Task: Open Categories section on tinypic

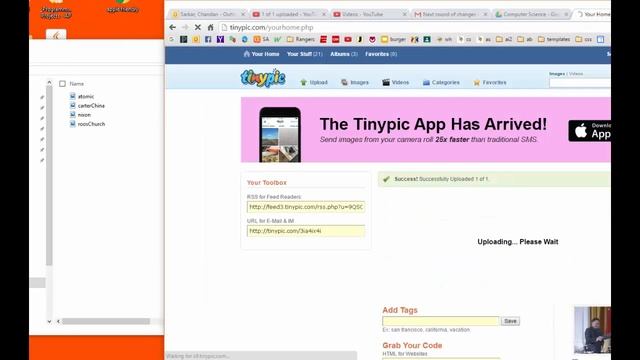Action: click(x=441, y=82)
